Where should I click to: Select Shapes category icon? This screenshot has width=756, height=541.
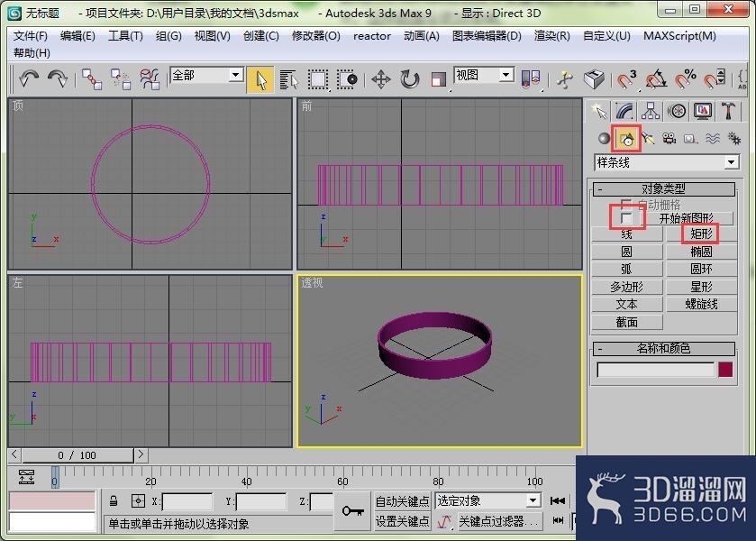point(626,139)
